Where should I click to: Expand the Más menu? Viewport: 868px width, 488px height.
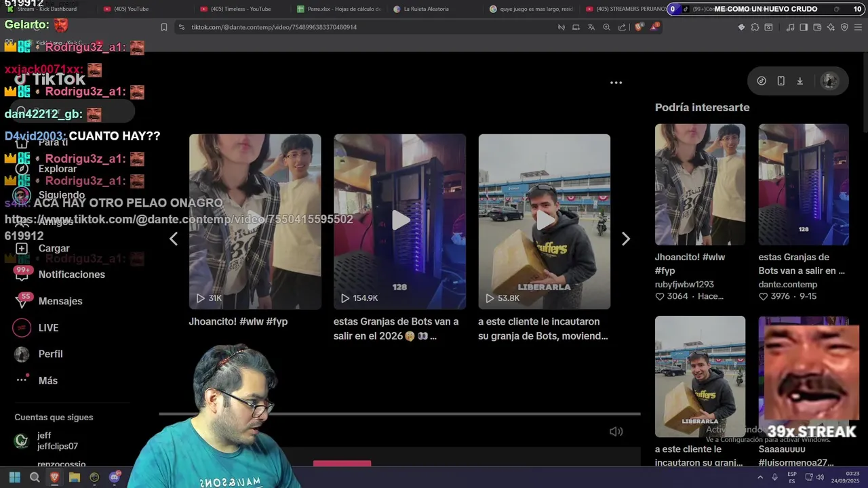click(x=37, y=380)
